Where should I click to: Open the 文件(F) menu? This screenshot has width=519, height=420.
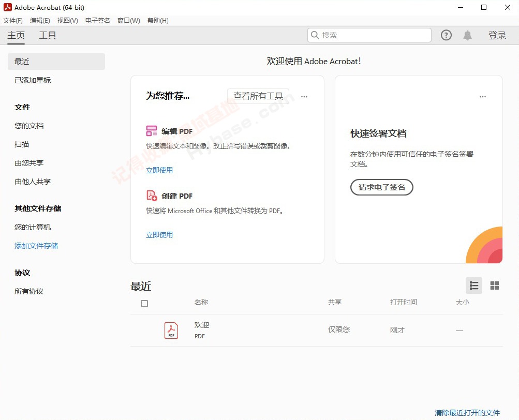click(13, 21)
